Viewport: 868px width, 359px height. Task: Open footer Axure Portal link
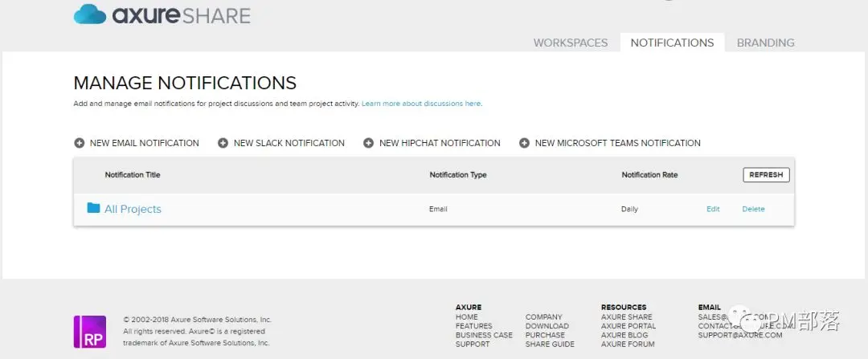click(628, 326)
